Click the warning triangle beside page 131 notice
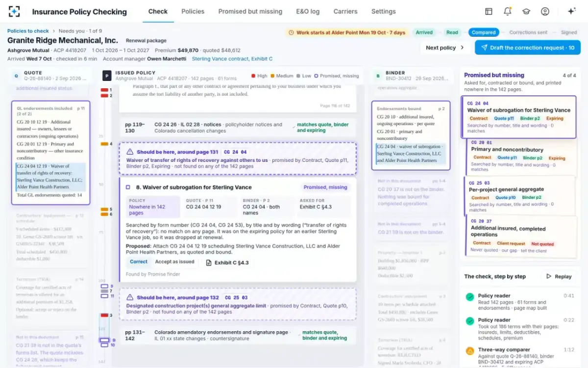588x368 pixels. click(130, 152)
